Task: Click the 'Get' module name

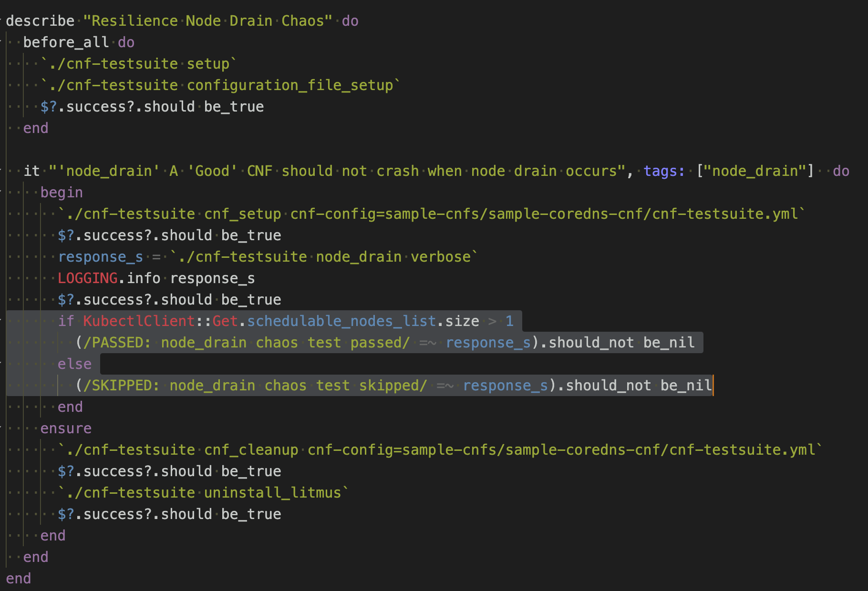Action: point(225,321)
